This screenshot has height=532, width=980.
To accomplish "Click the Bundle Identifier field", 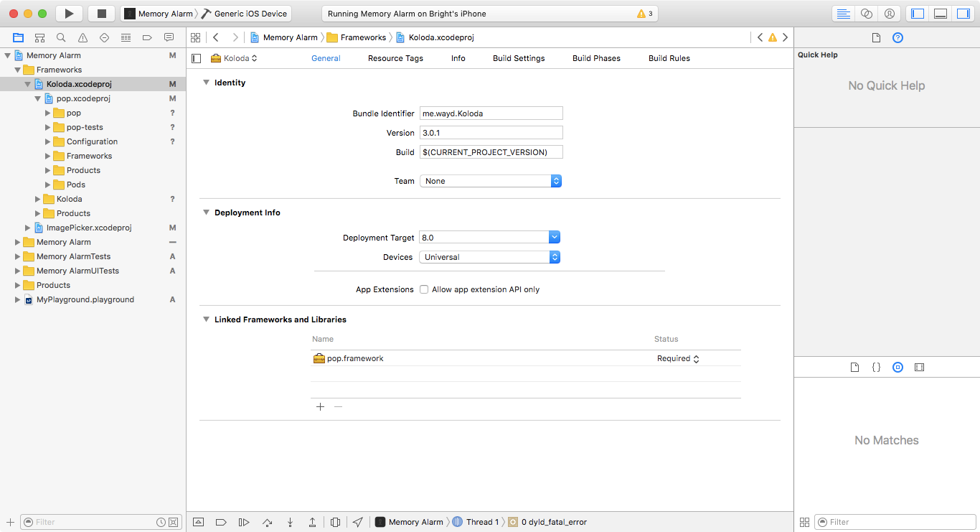I will pyautogui.click(x=491, y=113).
